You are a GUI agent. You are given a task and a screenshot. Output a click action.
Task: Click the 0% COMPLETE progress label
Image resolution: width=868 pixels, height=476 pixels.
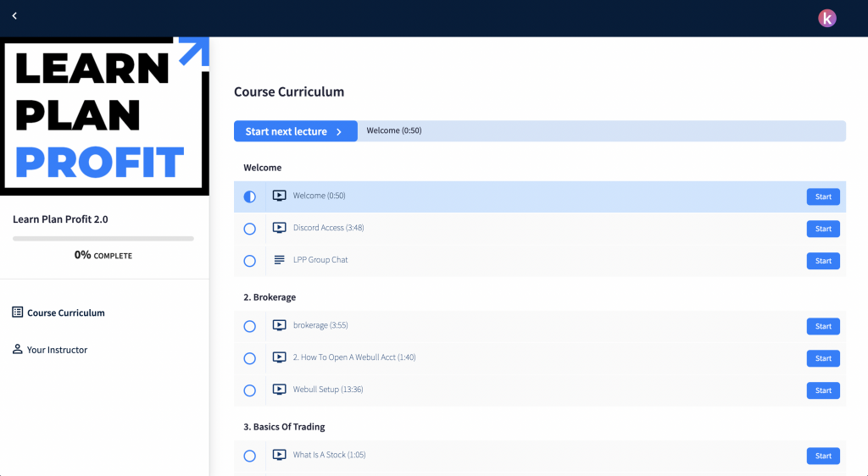click(103, 255)
